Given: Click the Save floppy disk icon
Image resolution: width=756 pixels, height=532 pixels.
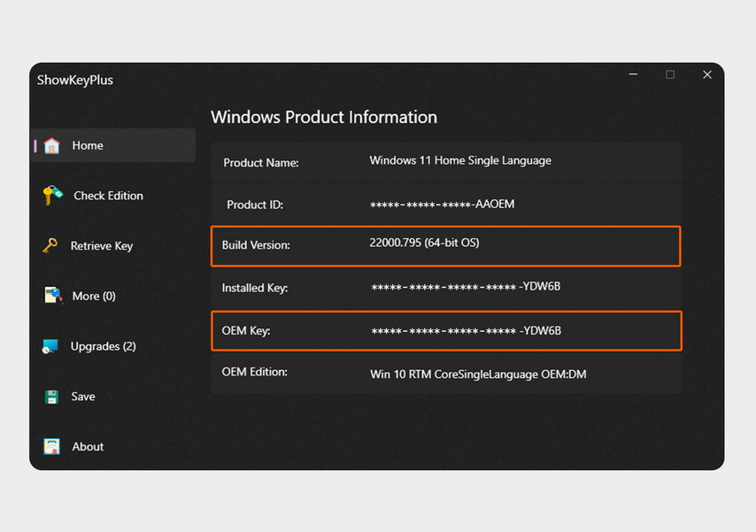Looking at the screenshot, I should (51, 397).
